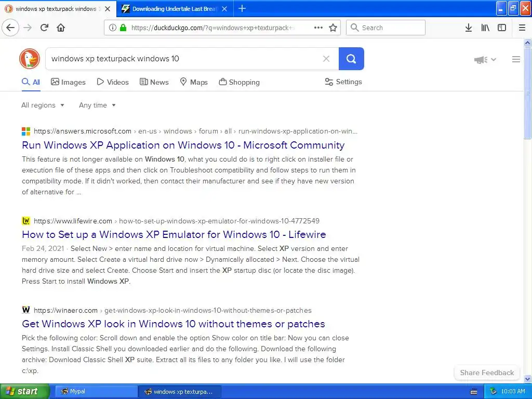Close the windows xp texturpack tab
532x399 pixels.
108,9
